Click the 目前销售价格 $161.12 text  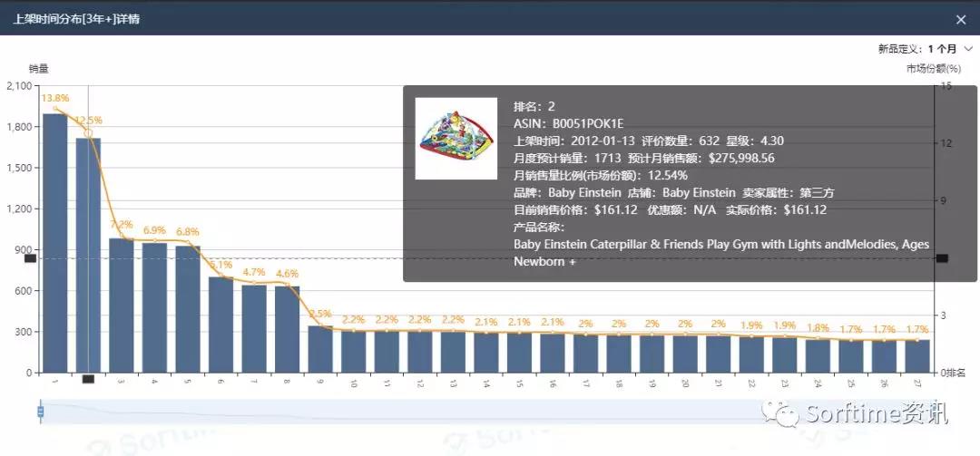(575, 210)
